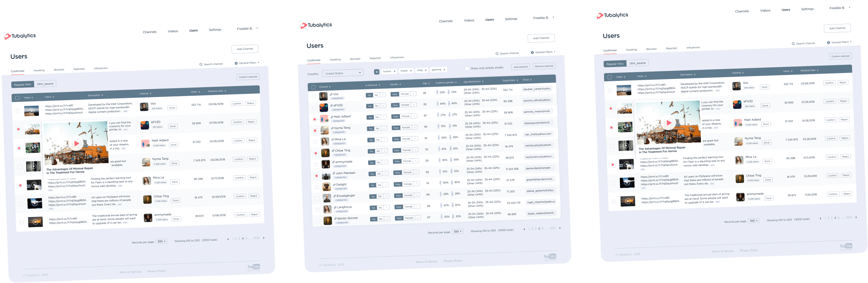The width and height of the screenshot is (868, 283).
Task: Switch to the Awaiting tab, middle screen
Action: pyautogui.click(x=335, y=59)
